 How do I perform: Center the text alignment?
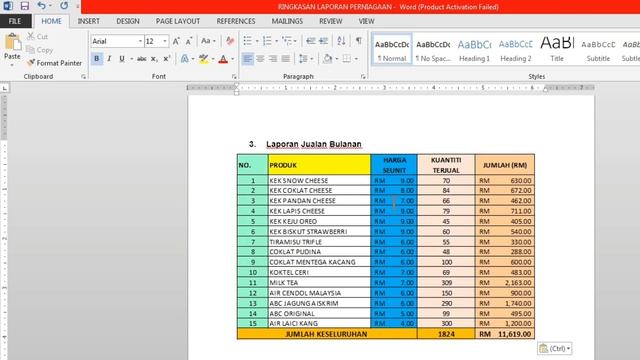[260, 59]
